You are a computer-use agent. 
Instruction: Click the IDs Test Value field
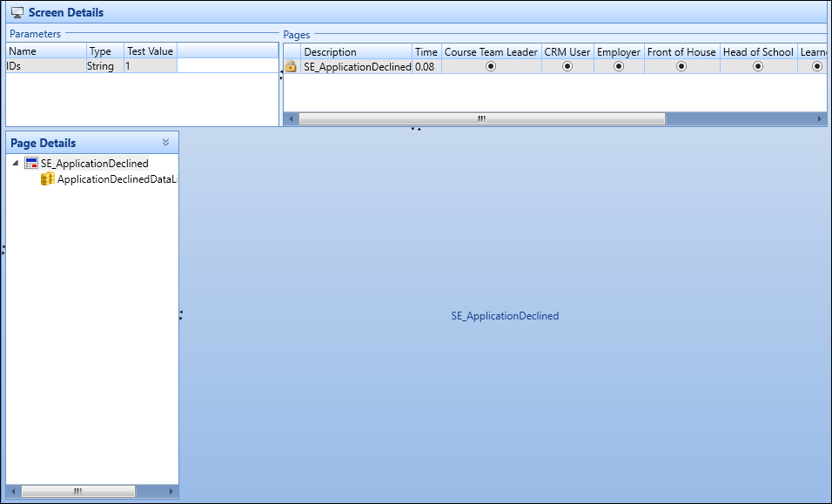click(151, 66)
